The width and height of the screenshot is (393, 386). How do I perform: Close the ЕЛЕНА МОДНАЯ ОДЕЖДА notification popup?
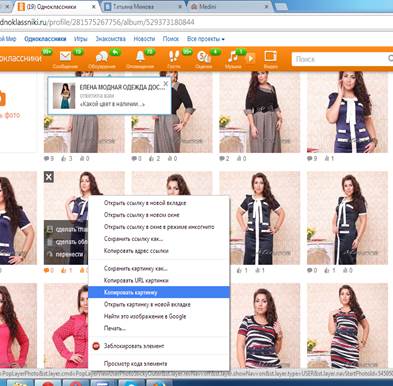(166, 84)
